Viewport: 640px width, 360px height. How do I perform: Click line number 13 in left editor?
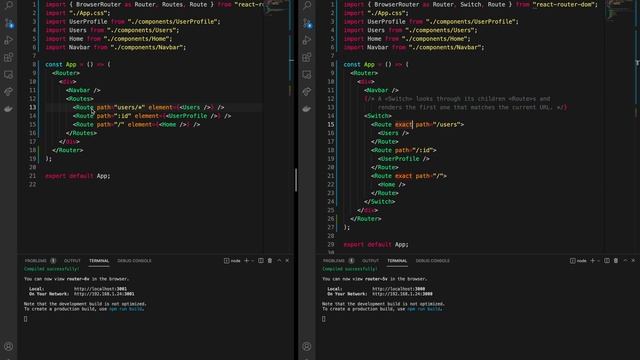coord(32,107)
